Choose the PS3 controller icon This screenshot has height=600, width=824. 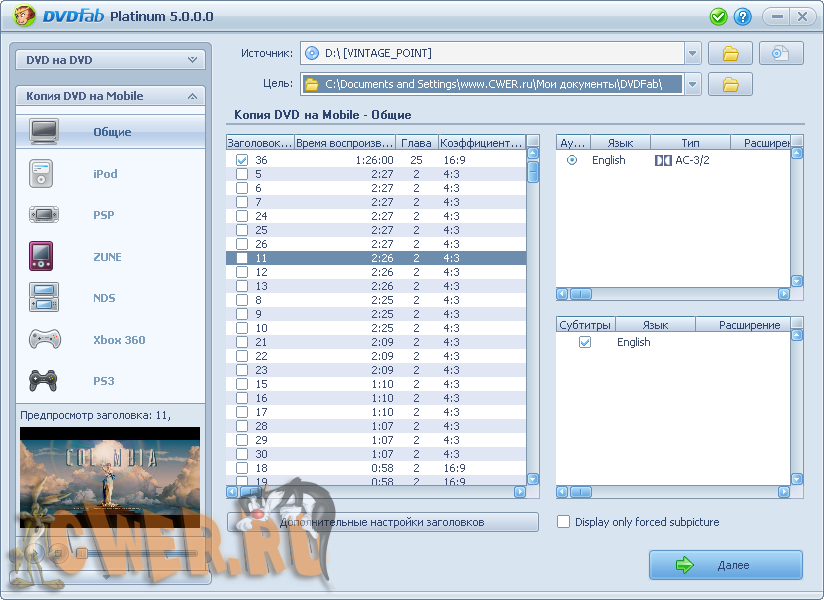(44, 380)
